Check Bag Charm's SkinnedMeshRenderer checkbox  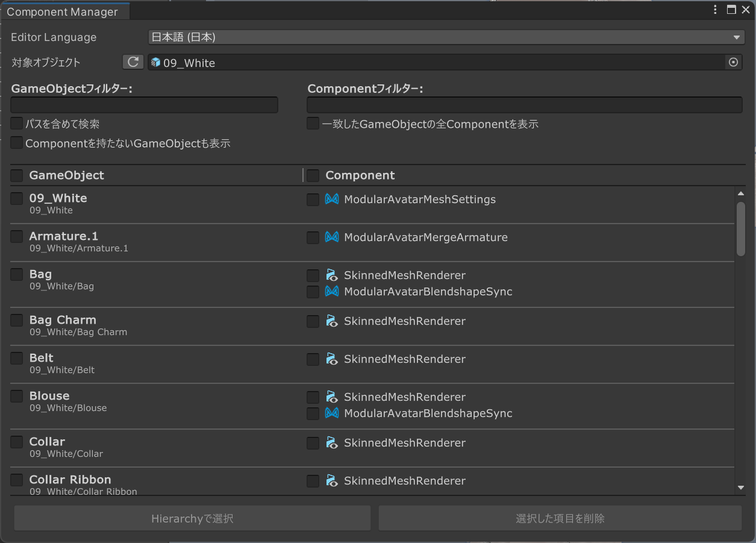pos(313,321)
